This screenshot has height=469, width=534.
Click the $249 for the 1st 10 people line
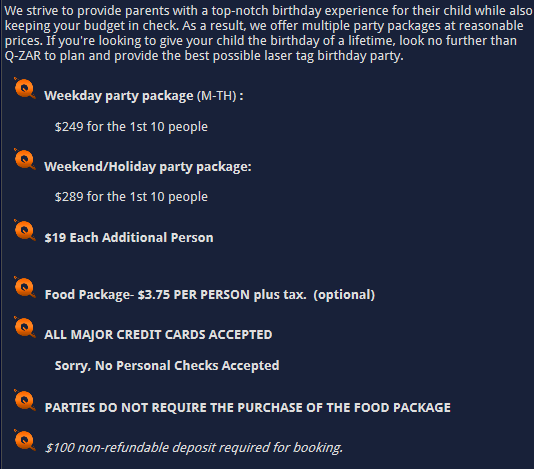click(131, 127)
